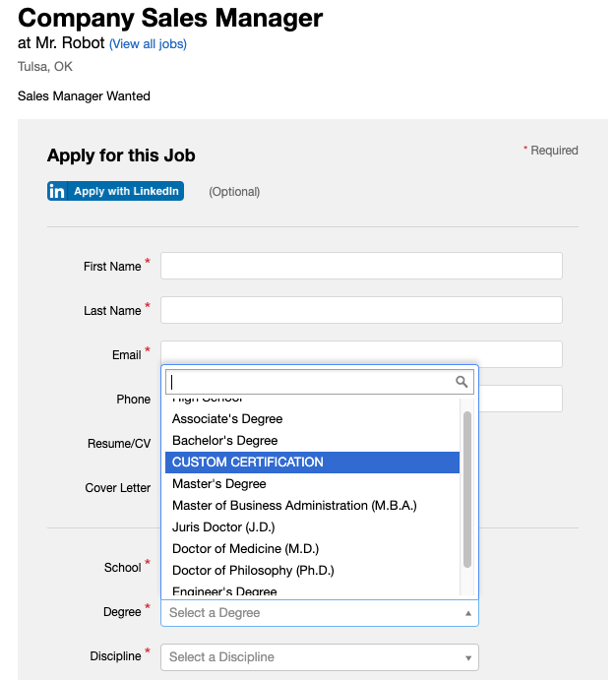Select CUSTOM CERTIFICATION option
616x680 pixels.
click(x=312, y=463)
